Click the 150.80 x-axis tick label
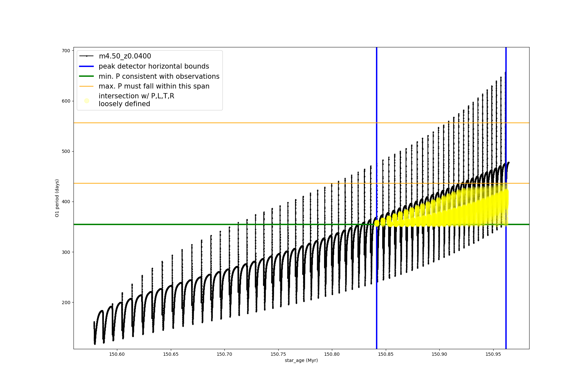This screenshot has height=392, width=588. pos(332,354)
